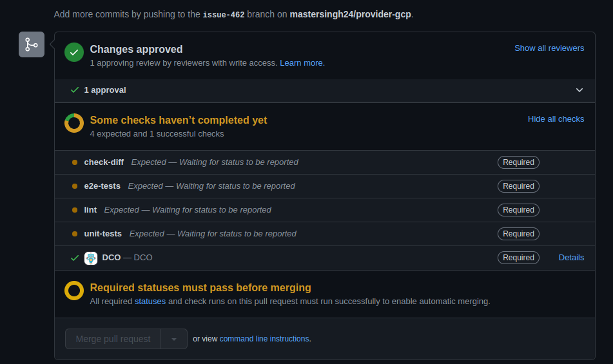Click the pending dot beside unit-tests

click(x=75, y=234)
